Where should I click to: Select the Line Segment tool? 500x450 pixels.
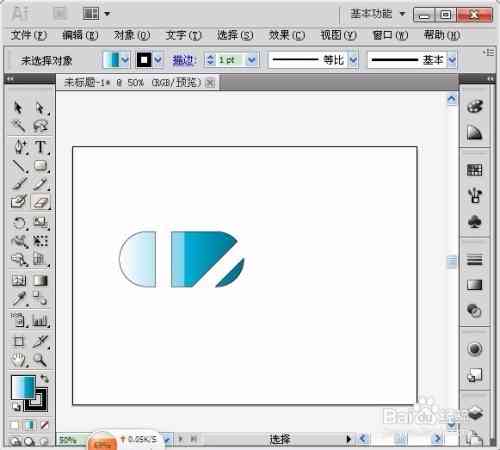pyautogui.click(x=19, y=166)
